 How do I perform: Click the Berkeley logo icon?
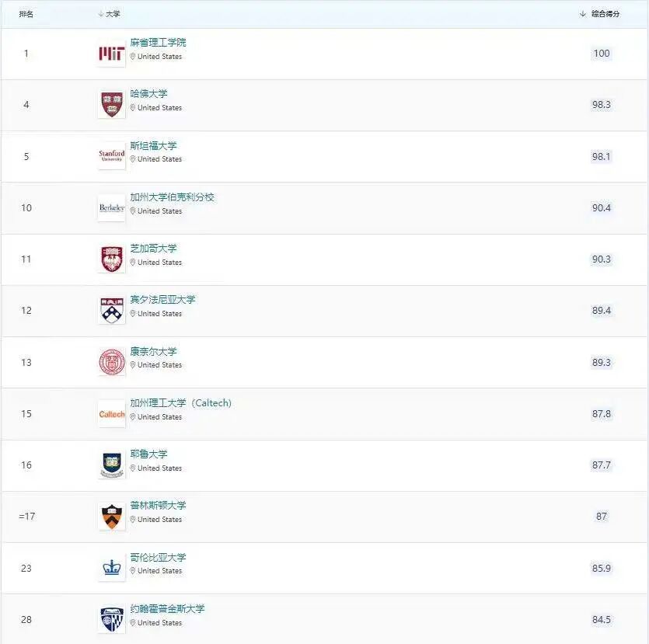point(111,208)
